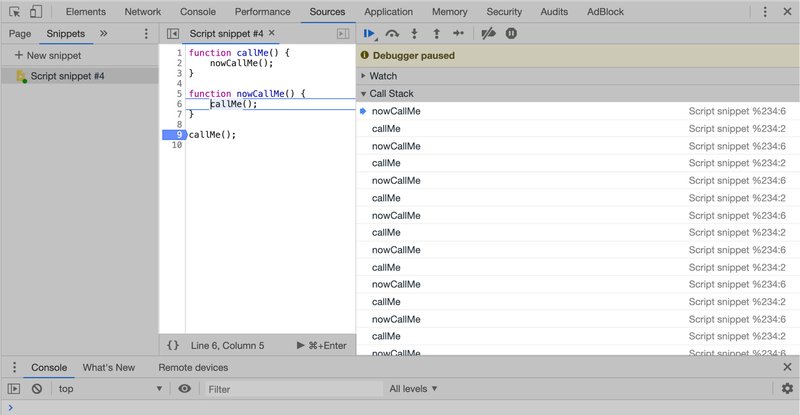Toggle the device toolbar icon

[36, 11]
